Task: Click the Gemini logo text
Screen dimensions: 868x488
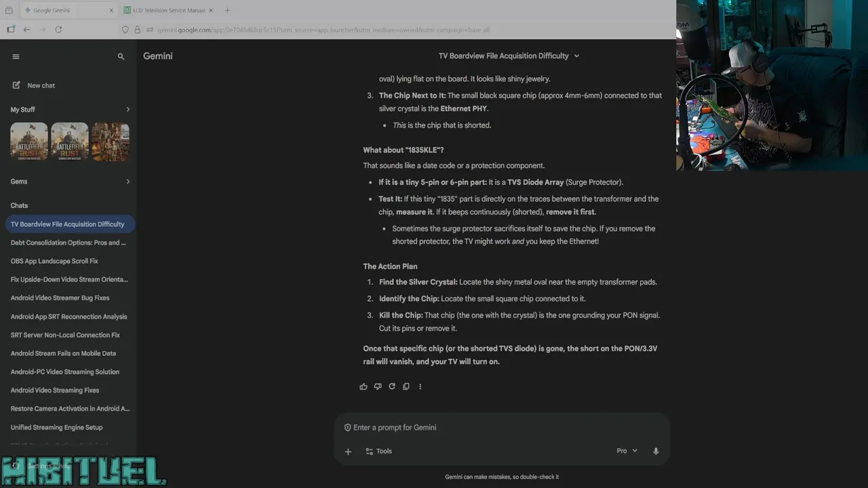Action: click(158, 56)
